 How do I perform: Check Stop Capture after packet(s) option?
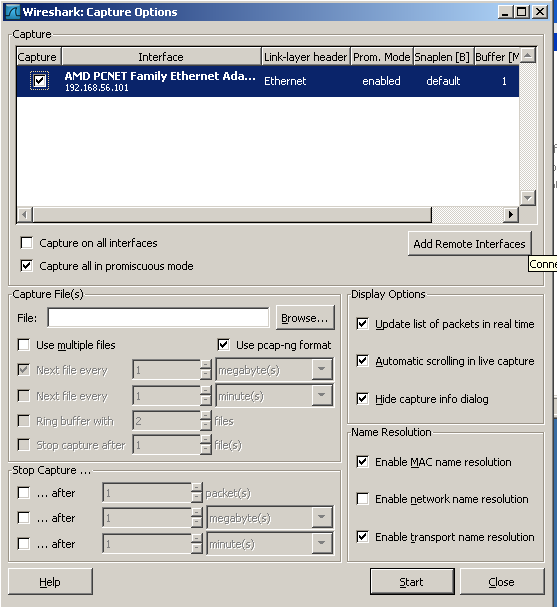click(24, 493)
